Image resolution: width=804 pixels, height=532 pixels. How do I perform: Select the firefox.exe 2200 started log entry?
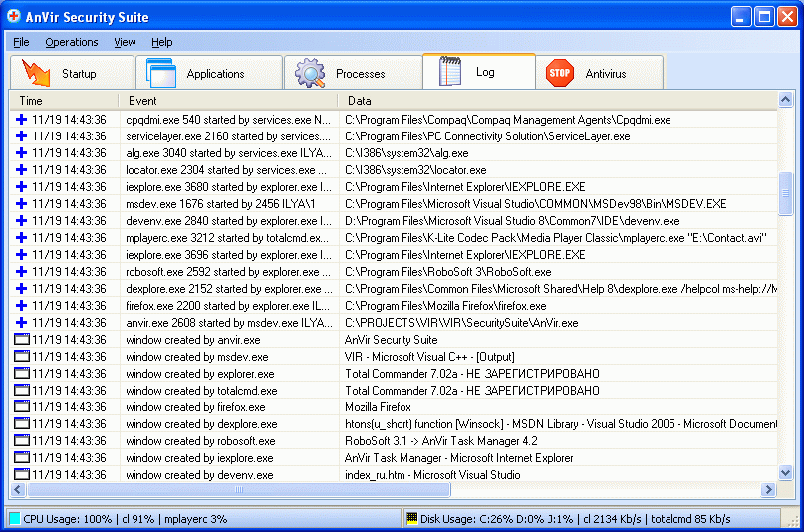[x=227, y=306]
